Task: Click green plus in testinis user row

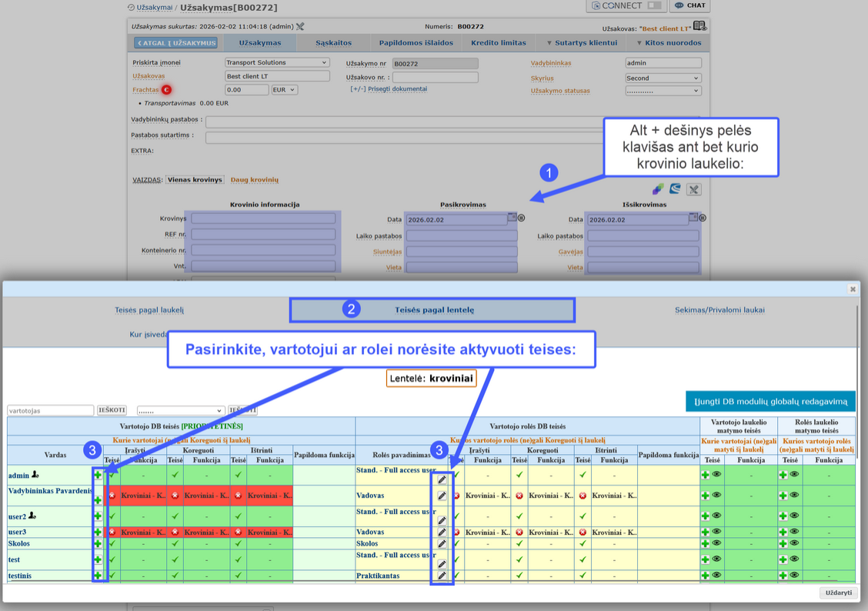Action: click(98, 576)
